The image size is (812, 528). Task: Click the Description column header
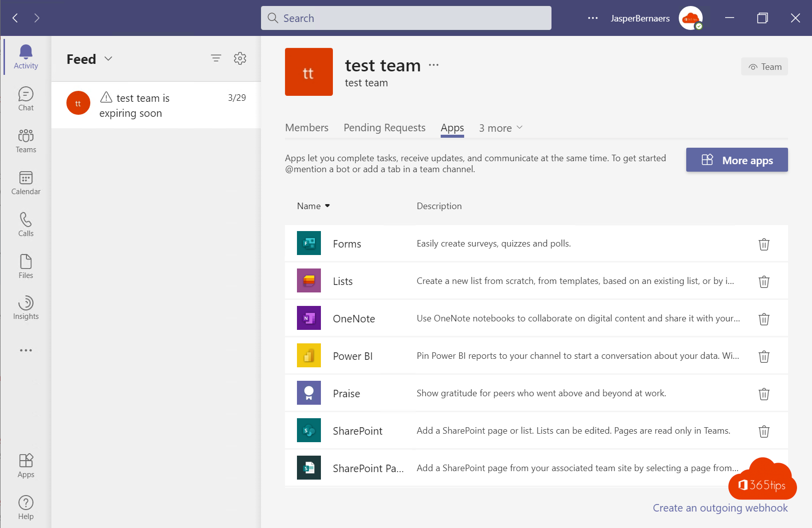coord(439,206)
